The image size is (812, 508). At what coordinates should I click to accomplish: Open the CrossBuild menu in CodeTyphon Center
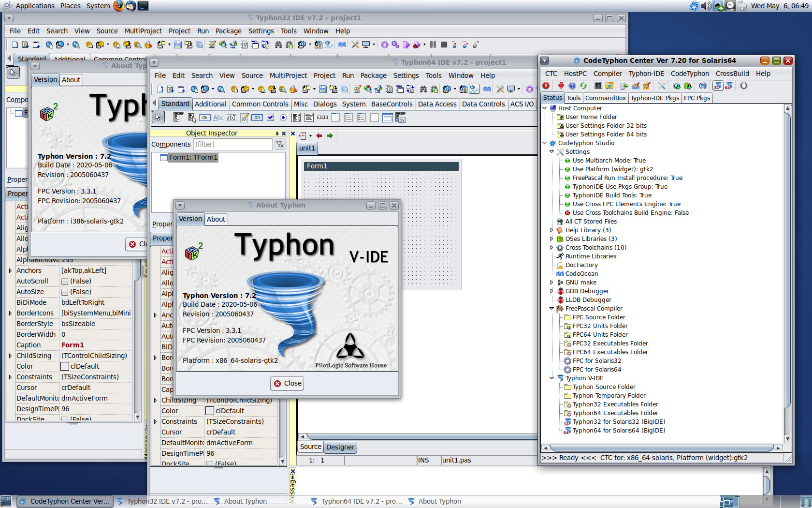[x=732, y=74]
